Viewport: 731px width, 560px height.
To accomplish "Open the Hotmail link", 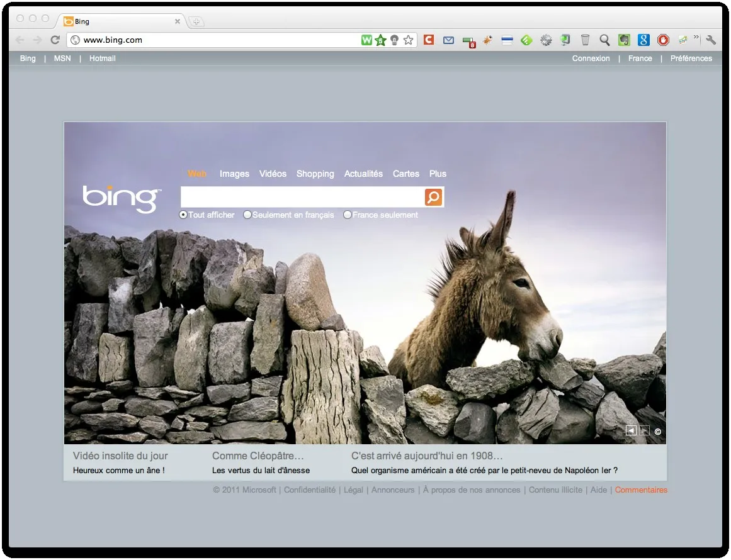I will coord(103,59).
